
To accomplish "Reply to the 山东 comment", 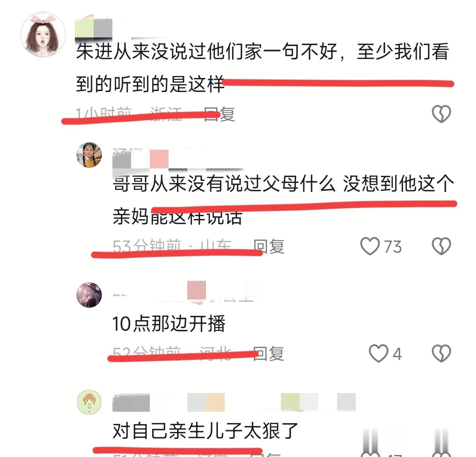I will [x=269, y=246].
